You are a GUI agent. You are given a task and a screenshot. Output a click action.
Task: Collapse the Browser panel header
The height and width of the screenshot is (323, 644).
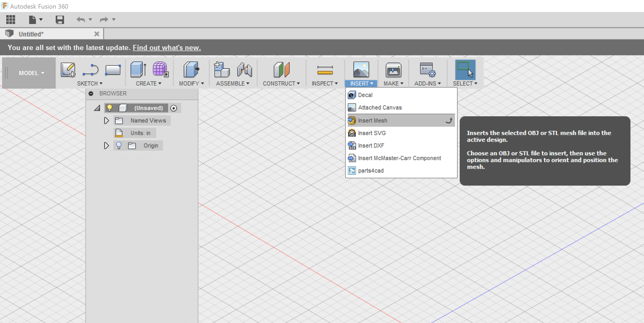[91, 93]
